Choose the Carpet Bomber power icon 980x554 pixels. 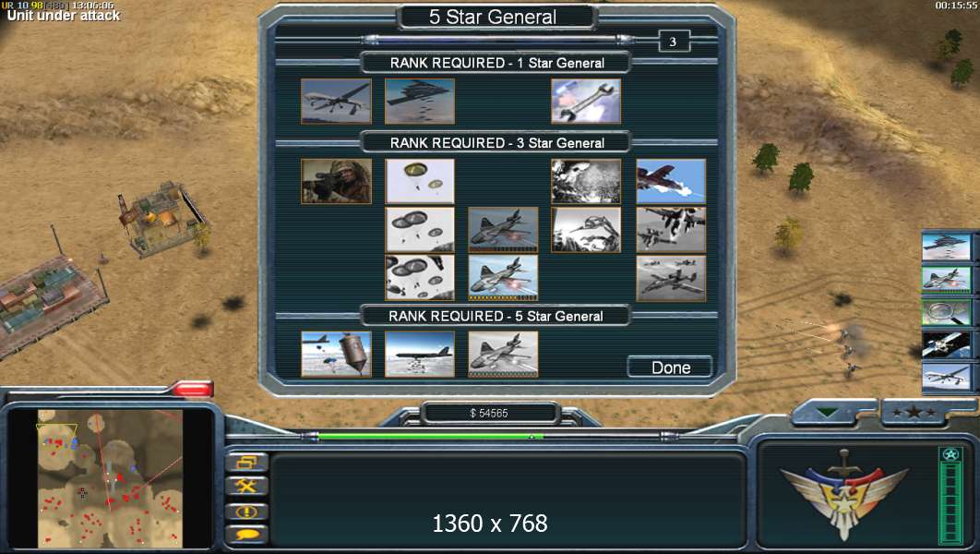point(420,102)
